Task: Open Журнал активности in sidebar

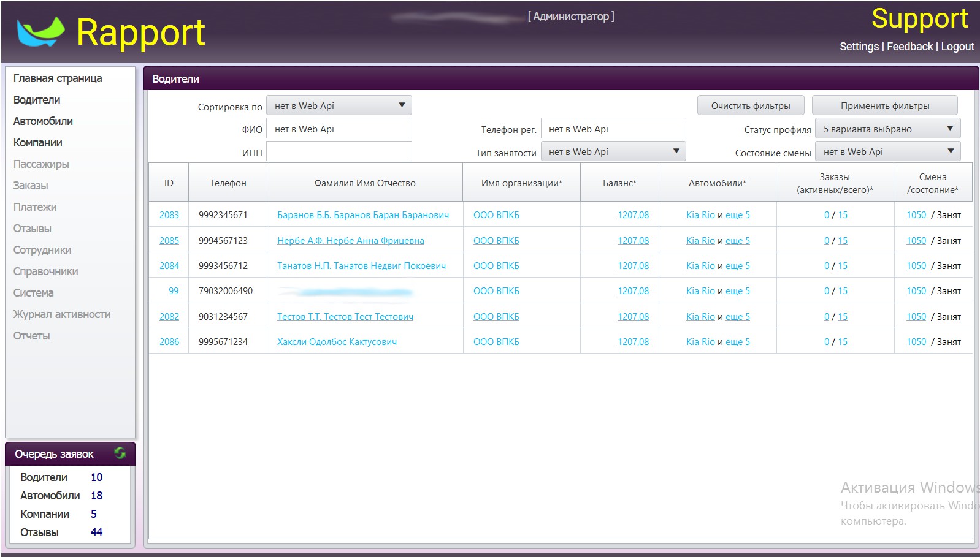Action: 62,314
